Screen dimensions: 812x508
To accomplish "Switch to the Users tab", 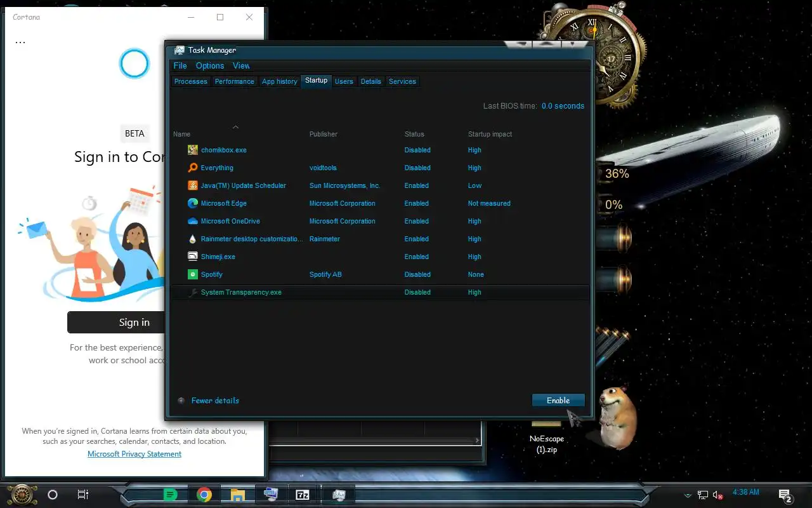I will tap(344, 81).
